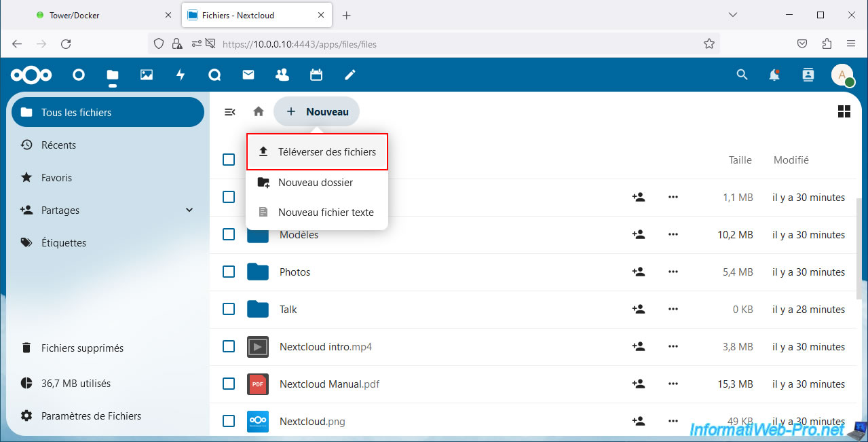The image size is (868, 442).
Task: Click share icon for Photos folder
Action: pos(638,272)
